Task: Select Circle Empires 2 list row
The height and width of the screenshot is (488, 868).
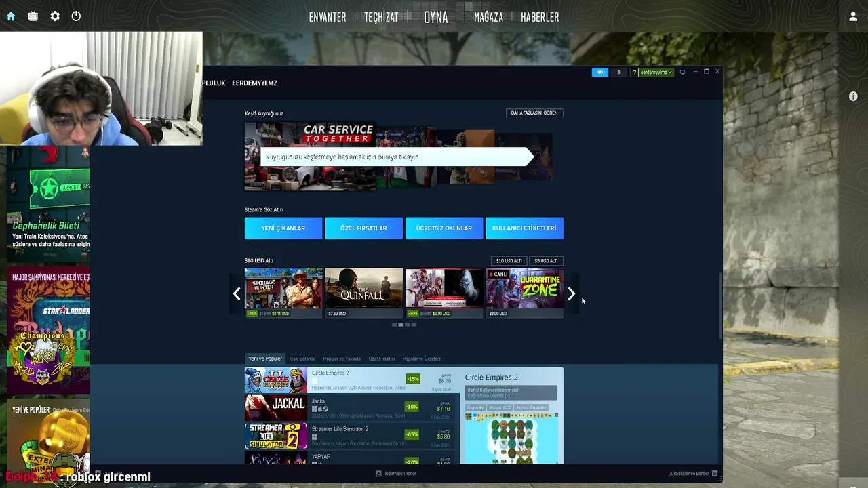Action: (351, 380)
